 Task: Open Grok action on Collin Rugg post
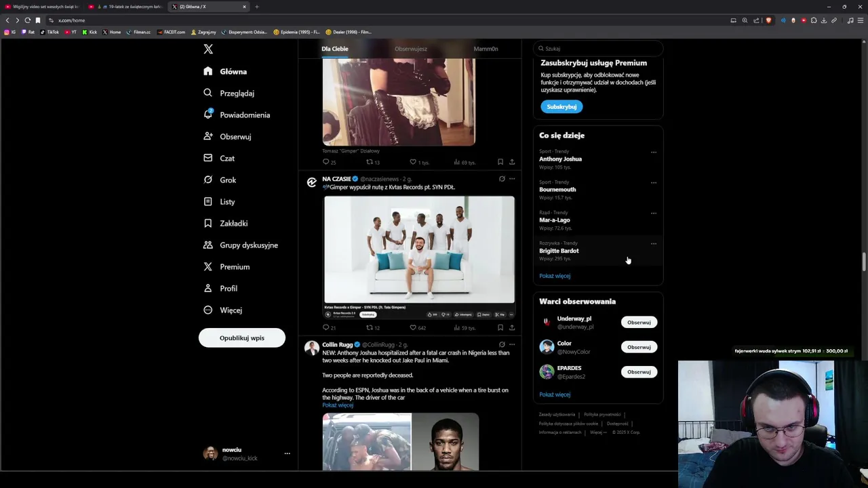pos(502,344)
